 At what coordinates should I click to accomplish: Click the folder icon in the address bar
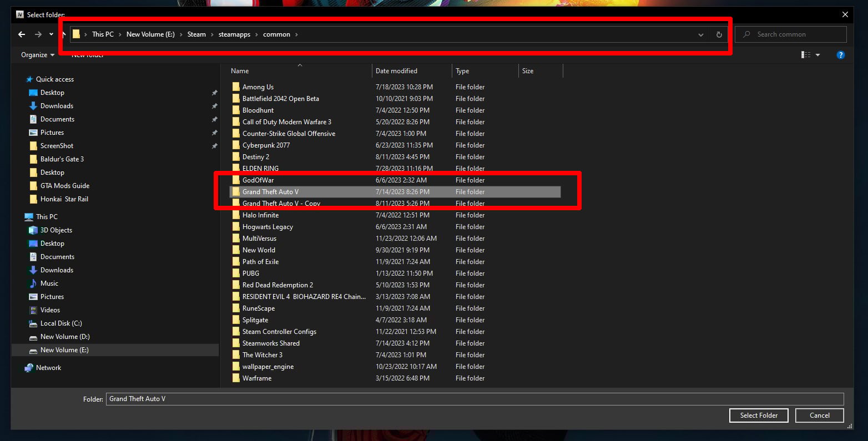[x=77, y=34]
